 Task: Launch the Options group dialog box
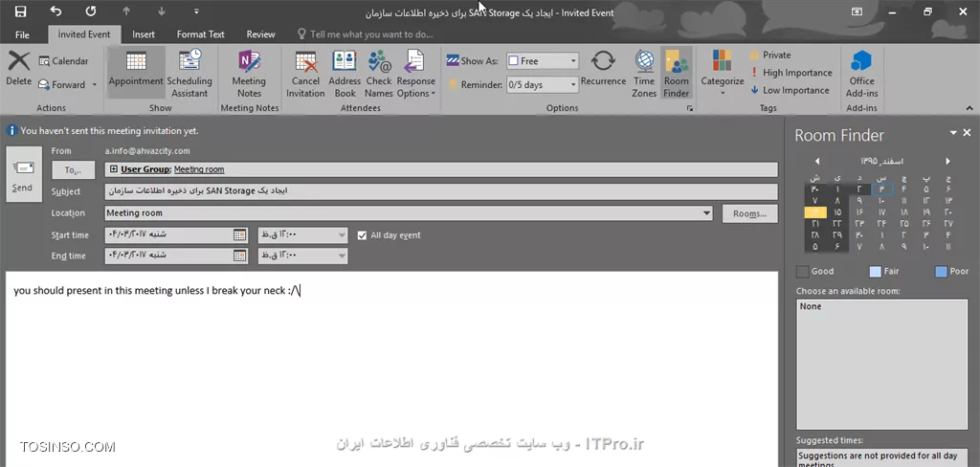tap(690, 108)
